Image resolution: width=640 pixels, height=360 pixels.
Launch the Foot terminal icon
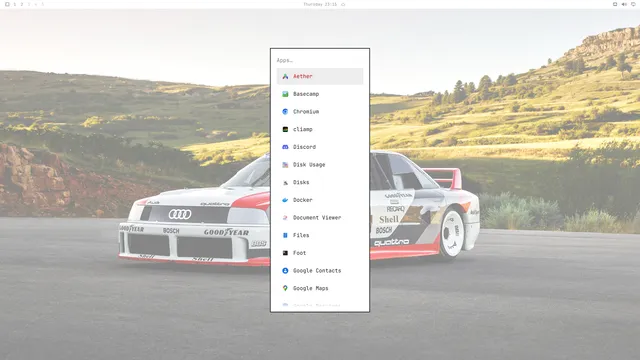[x=285, y=253]
